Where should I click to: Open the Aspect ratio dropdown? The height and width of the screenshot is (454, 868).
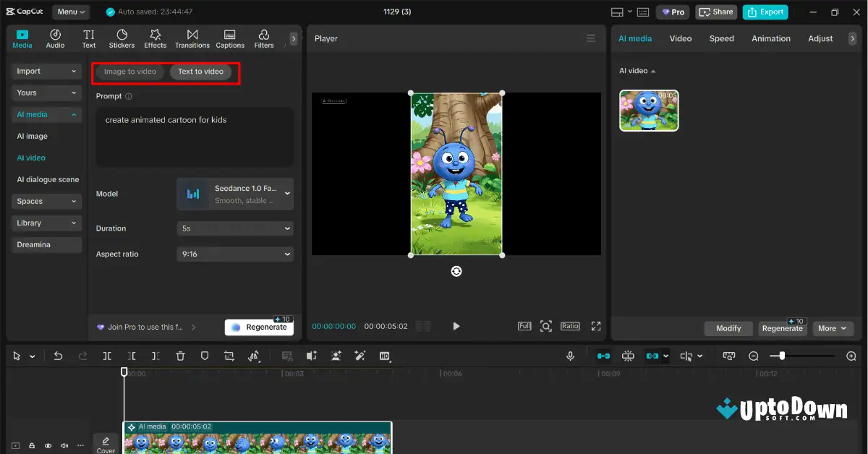click(234, 254)
